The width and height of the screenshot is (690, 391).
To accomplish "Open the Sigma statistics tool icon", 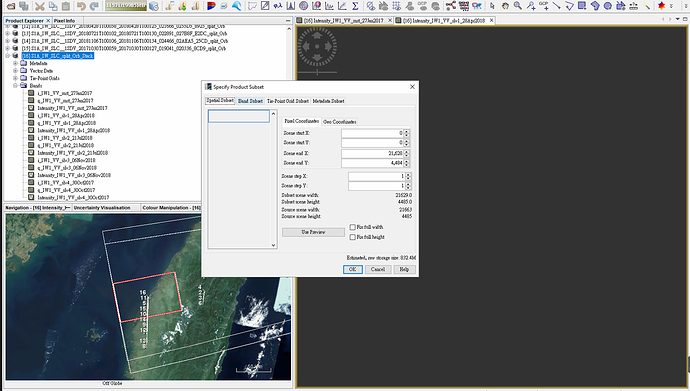I will point(355,6).
